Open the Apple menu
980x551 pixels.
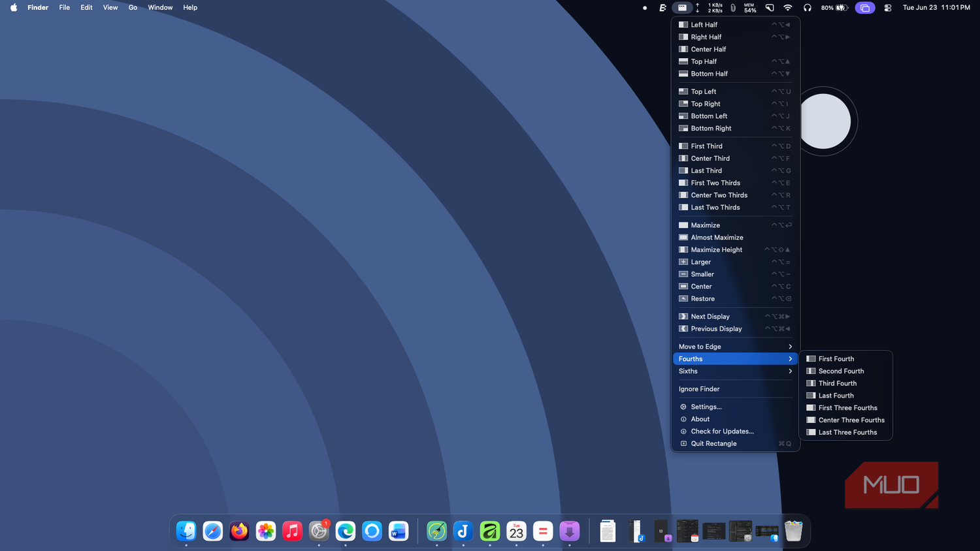coord(14,8)
